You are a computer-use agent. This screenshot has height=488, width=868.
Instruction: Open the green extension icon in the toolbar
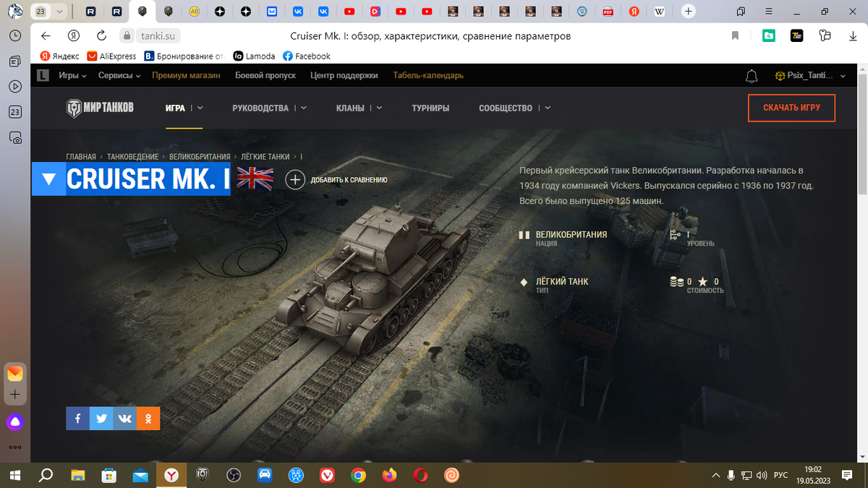(x=769, y=35)
